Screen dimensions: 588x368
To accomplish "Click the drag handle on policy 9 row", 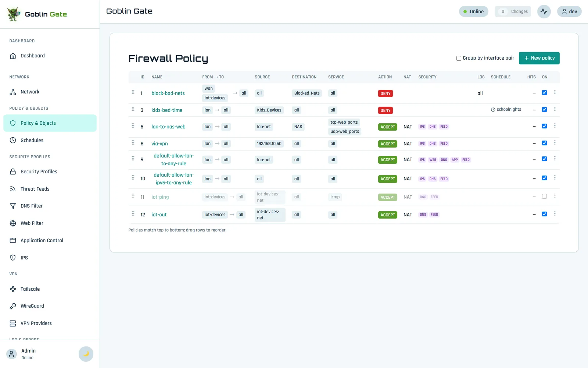I will (133, 159).
